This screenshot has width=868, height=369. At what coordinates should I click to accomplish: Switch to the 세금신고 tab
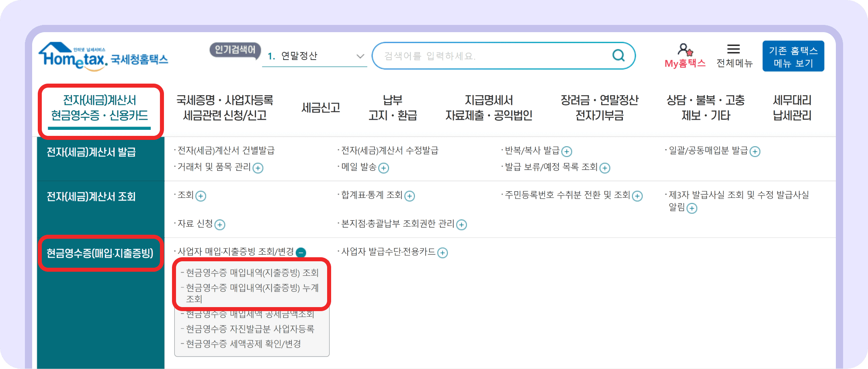tap(321, 107)
